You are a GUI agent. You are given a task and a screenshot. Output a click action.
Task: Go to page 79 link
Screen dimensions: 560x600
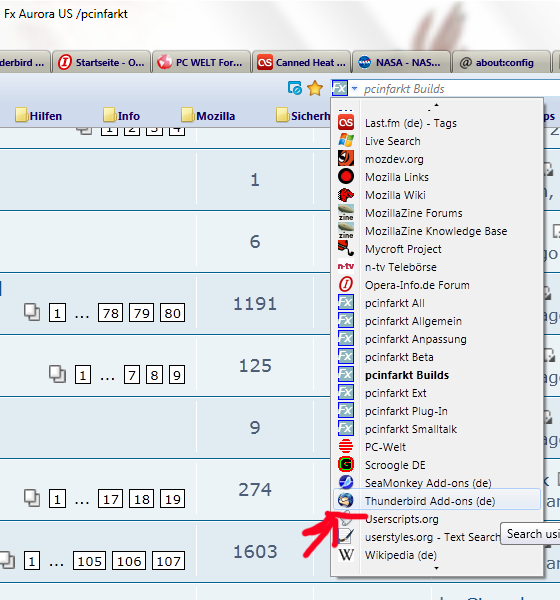142,313
